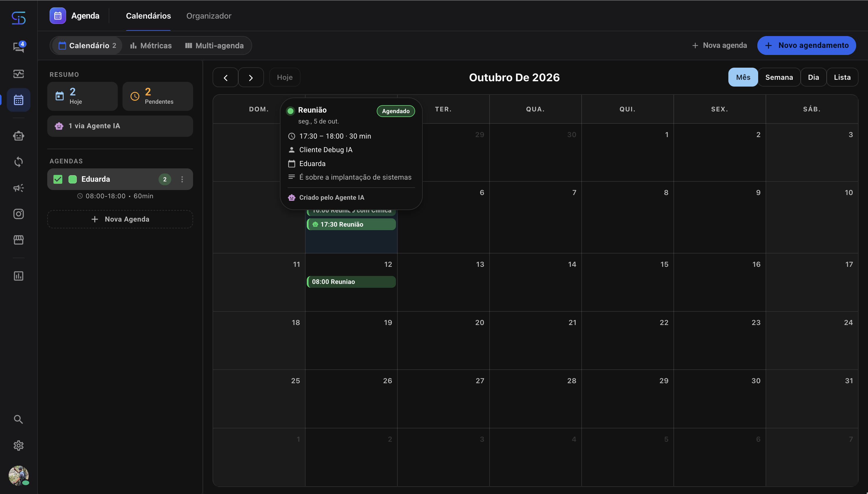Open the AI robot agent sidebar icon
Image resolution: width=868 pixels, height=494 pixels.
click(x=19, y=136)
